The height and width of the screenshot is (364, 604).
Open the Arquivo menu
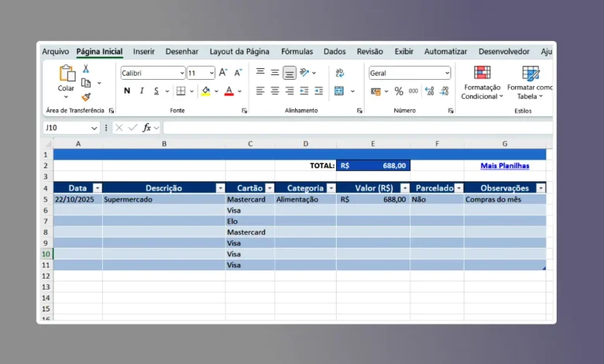tap(56, 51)
